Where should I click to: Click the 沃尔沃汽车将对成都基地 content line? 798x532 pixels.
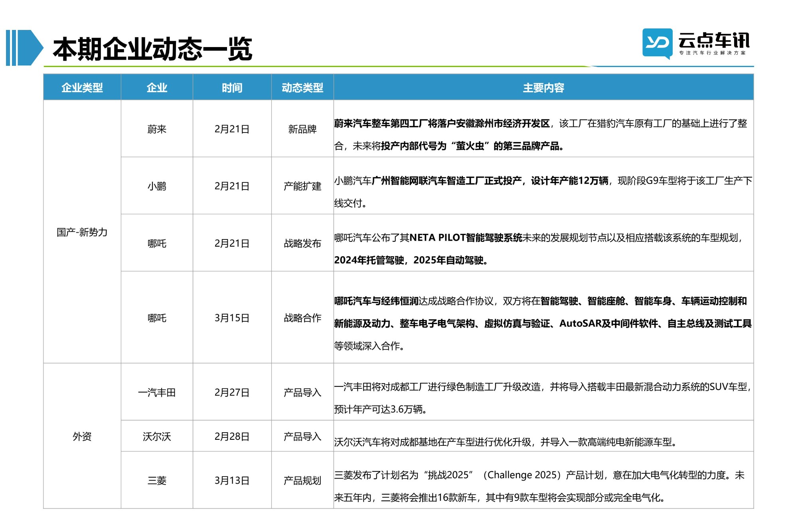(x=506, y=442)
